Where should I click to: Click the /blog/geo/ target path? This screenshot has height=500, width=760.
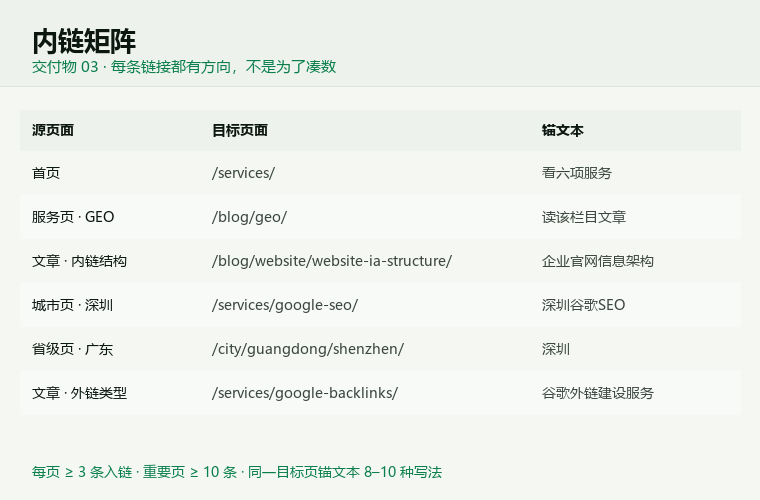[249, 217]
